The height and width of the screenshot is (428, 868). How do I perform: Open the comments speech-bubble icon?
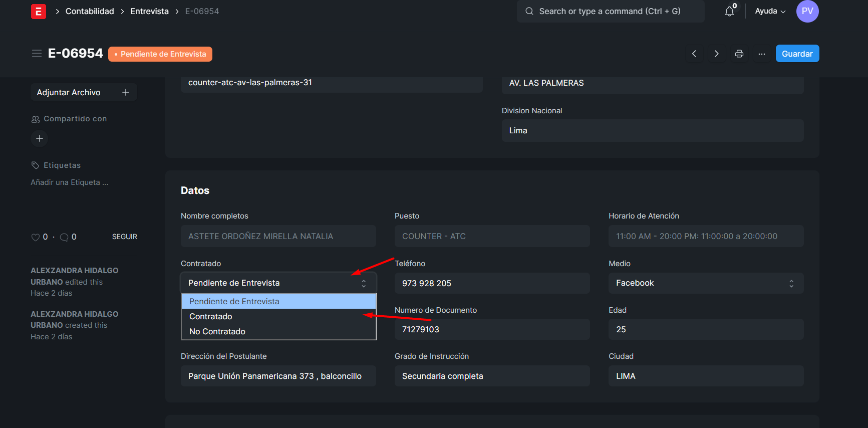64,237
